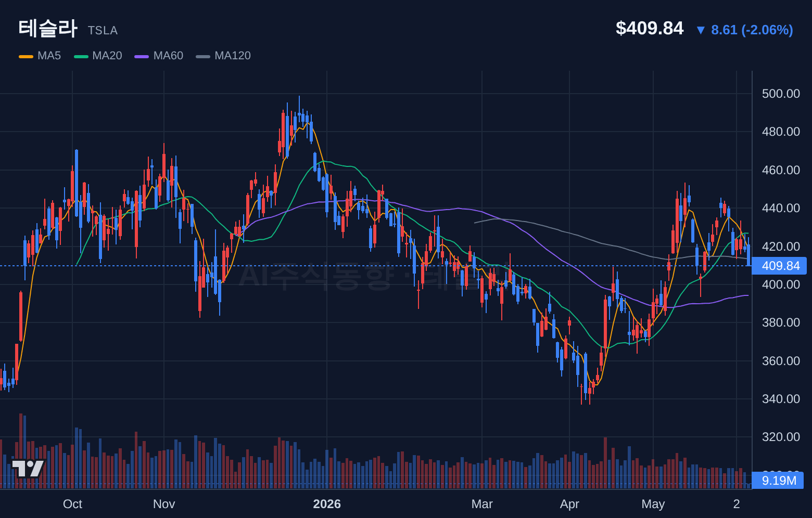The image size is (812, 518).
Task: Click the May time axis label
Action: click(653, 504)
